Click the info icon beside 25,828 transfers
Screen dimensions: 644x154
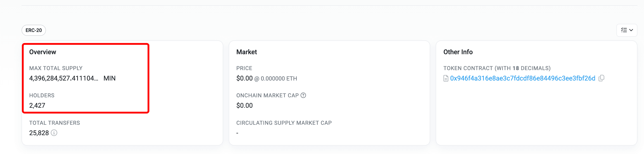point(54,133)
